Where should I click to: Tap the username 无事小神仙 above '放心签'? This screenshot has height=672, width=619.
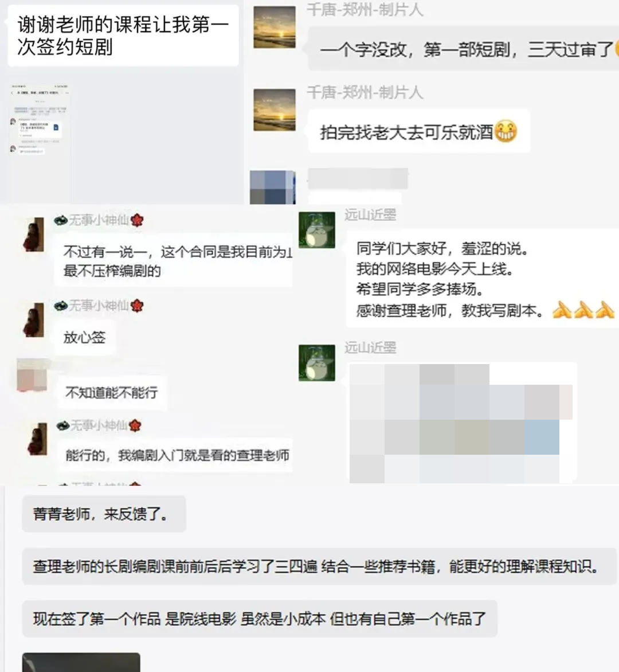click(99, 306)
